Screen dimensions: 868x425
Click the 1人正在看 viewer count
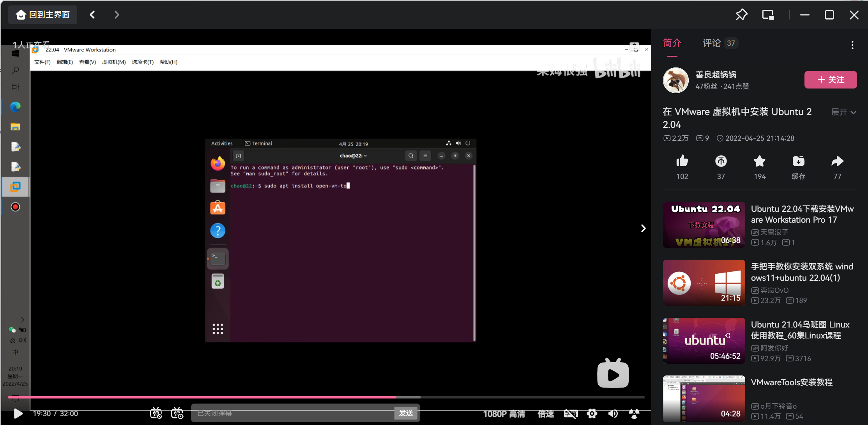[x=31, y=44]
